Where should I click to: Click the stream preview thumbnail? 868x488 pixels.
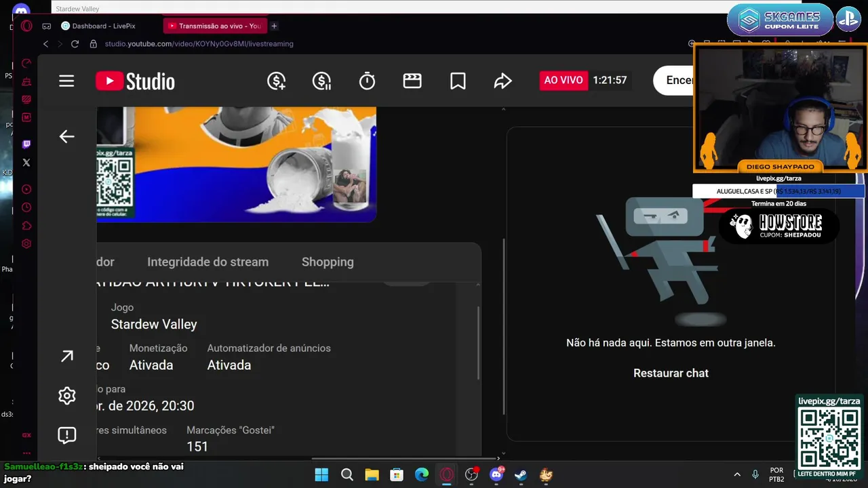click(x=236, y=165)
